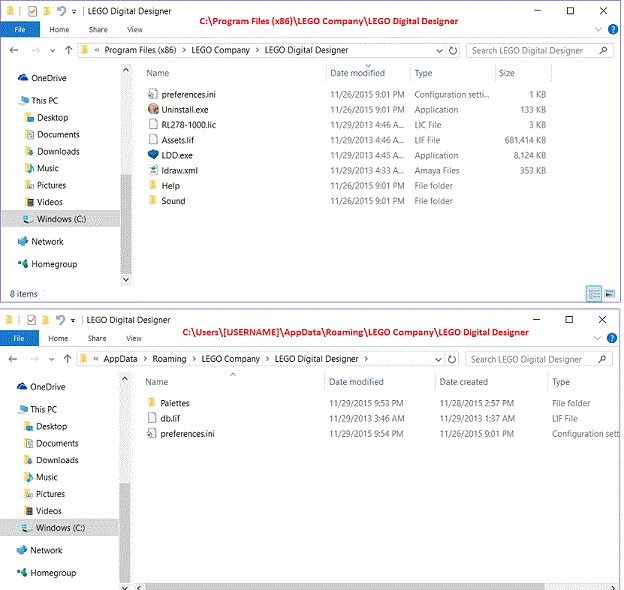Refresh the bottom window's address bar location

click(453, 359)
